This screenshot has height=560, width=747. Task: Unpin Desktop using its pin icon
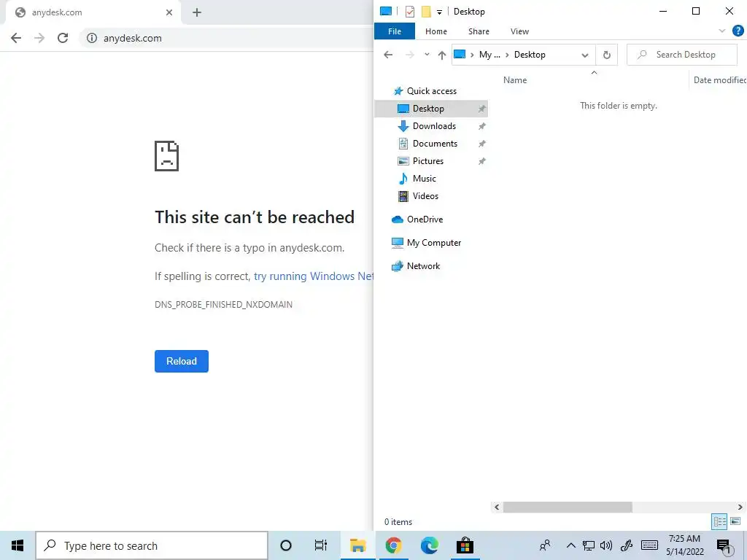point(481,109)
